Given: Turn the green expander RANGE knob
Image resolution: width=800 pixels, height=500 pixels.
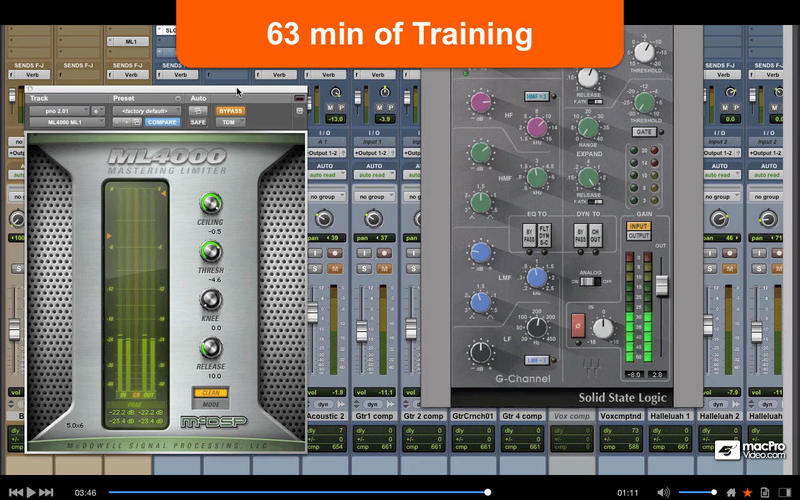Looking at the screenshot, I should point(588,128).
